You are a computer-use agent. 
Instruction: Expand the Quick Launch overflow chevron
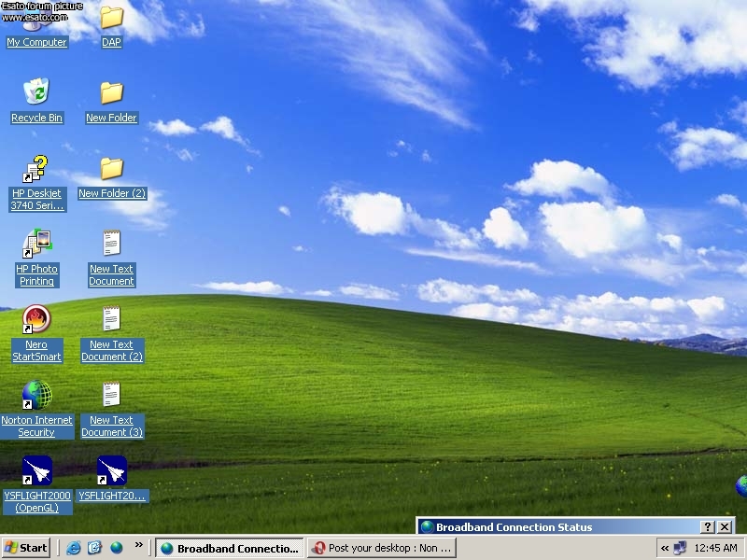click(x=138, y=545)
